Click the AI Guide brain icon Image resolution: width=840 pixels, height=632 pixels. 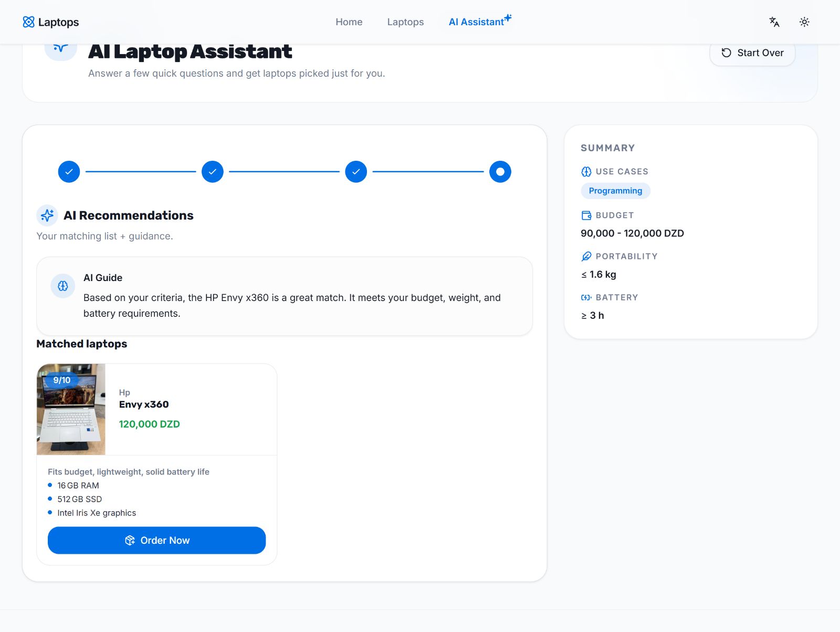click(x=63, y=286)
